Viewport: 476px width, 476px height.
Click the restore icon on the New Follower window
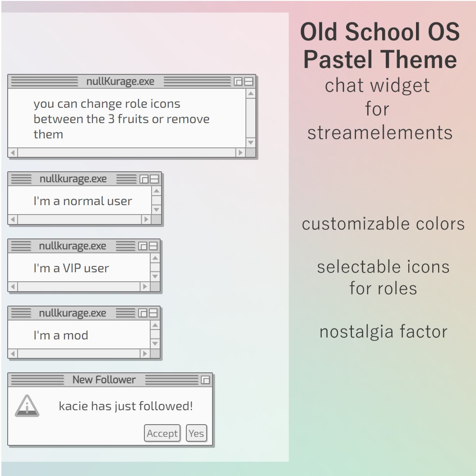click(205, 380)
